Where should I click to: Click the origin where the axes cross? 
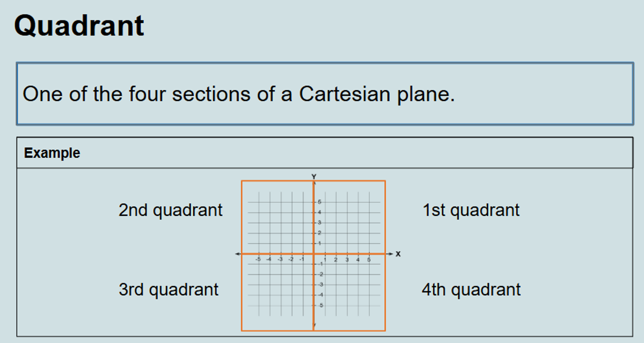coord(313,254)
